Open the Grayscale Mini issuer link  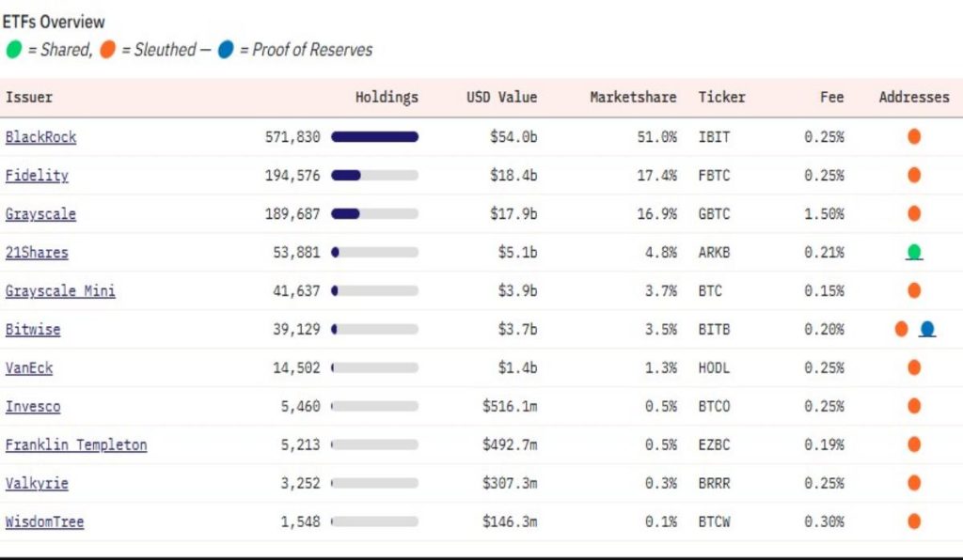60,291
